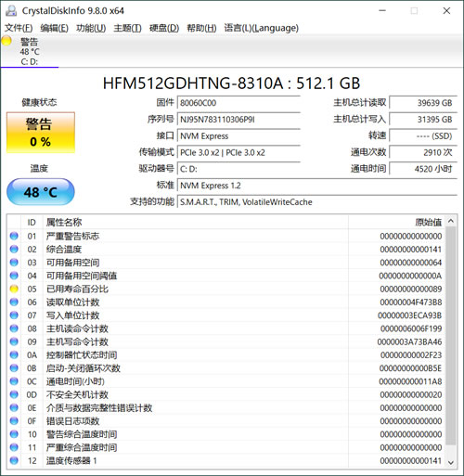The image size is (464, 476).
Task: Open the 硬盘(D) menu
Action: pyautogui.click(x=164, y=28)
